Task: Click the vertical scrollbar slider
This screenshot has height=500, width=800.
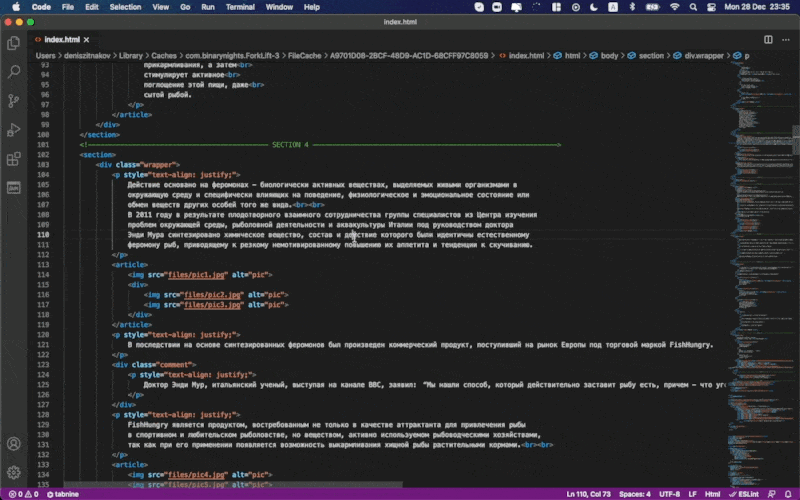Action: (x=796, y=140)
